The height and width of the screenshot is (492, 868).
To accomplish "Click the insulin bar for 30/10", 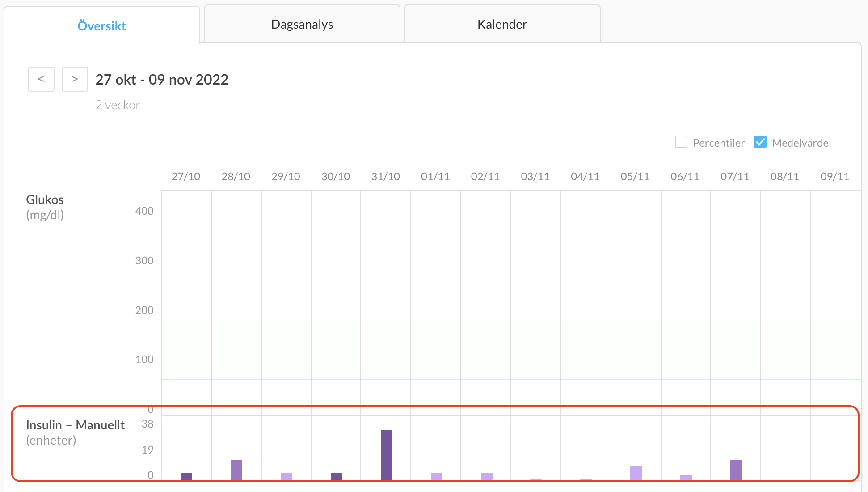I will click(337, 476).
